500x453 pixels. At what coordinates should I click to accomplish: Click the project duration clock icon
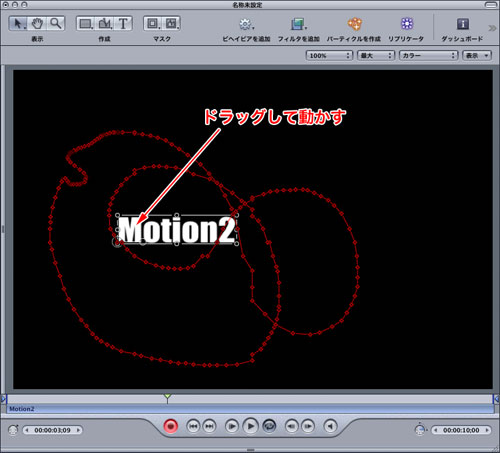tap(420, 430)
